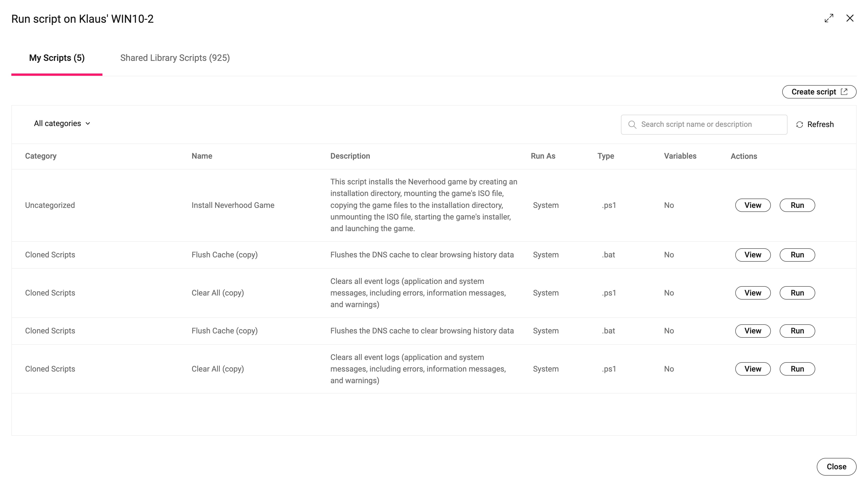The height and width of the screenshot is (487, 868).
Task: Run the Install Neverhood Game script
Action: point(797,205)
